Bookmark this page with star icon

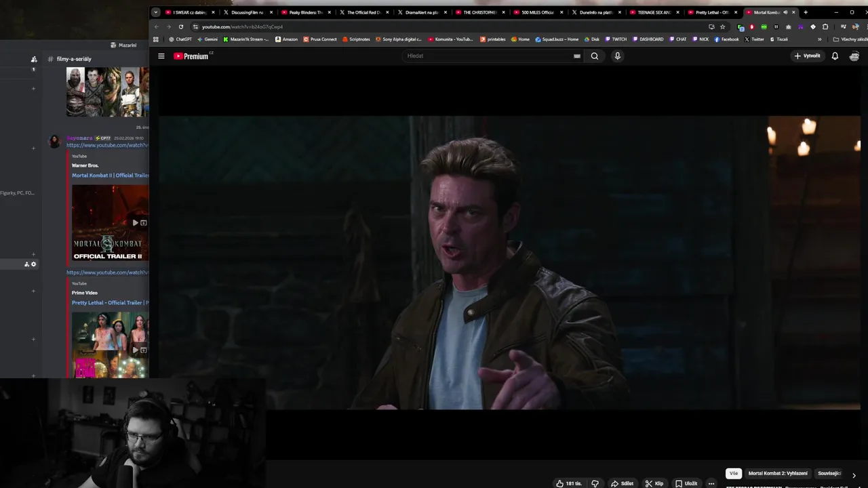pos(722,26)
